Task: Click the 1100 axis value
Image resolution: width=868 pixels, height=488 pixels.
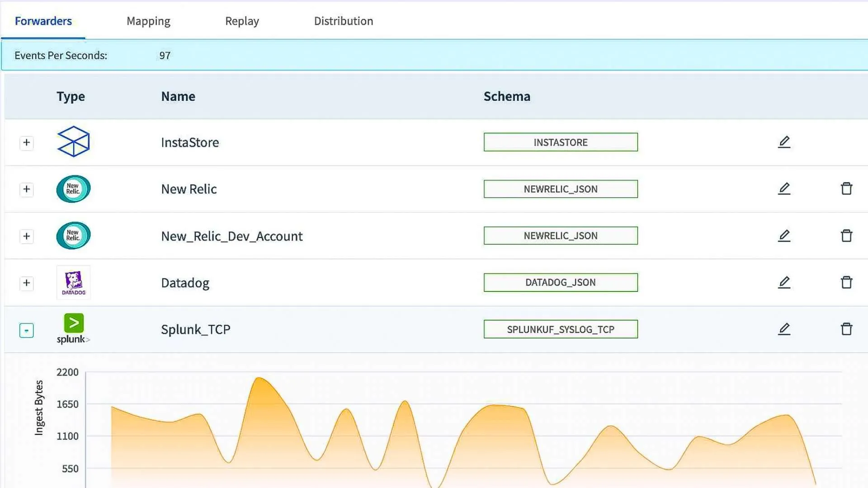Action: (67, 436)
